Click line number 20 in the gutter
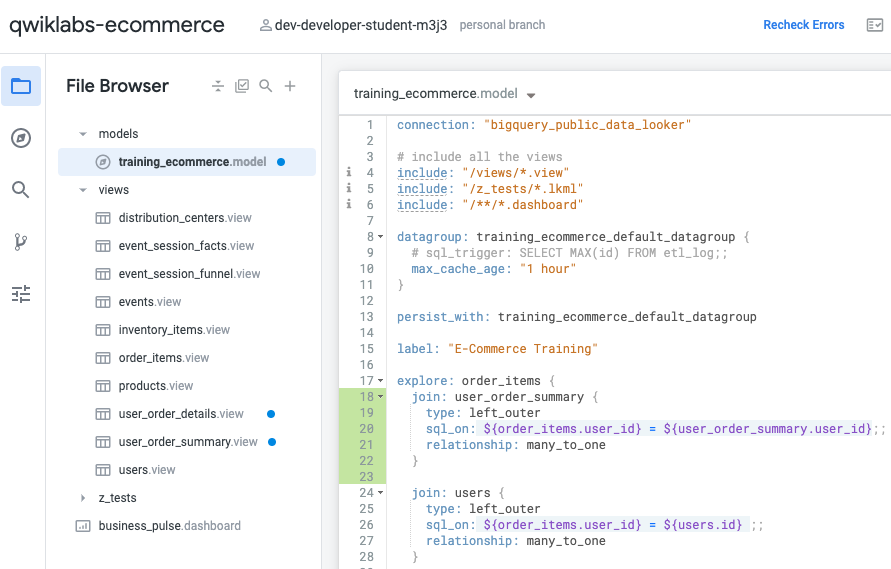 coord(367,429)
